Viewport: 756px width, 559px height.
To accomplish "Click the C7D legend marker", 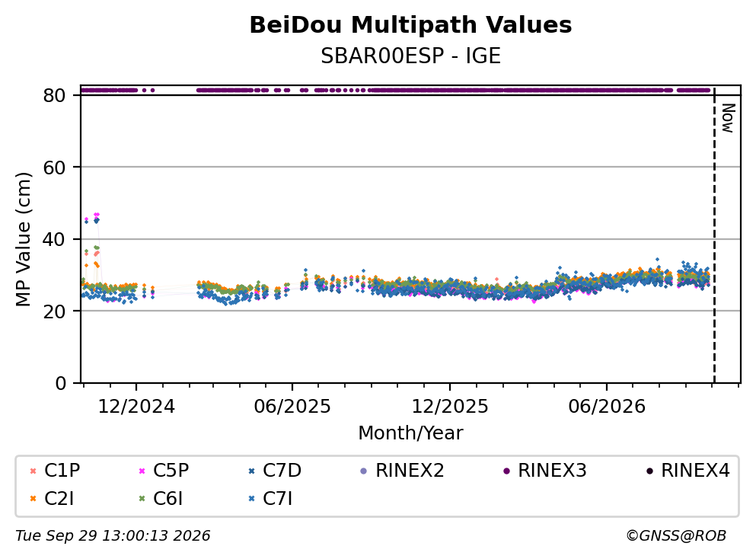I will tap(251, 471).
